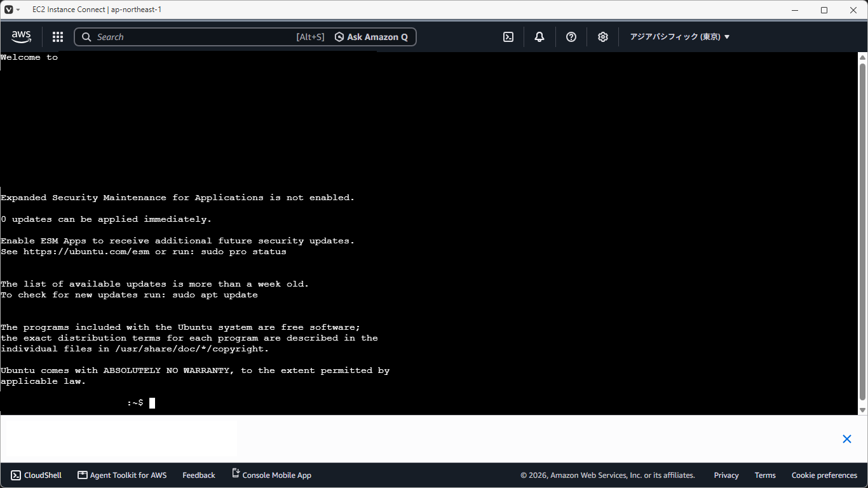
Task: Open the AWS services grid menu
Action: (x=58, y=37)
